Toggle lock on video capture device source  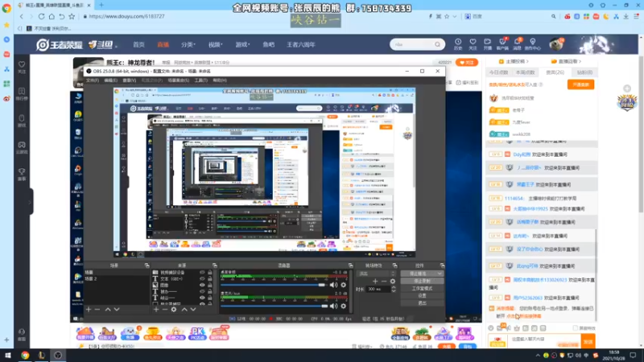(x=210, y=272)
